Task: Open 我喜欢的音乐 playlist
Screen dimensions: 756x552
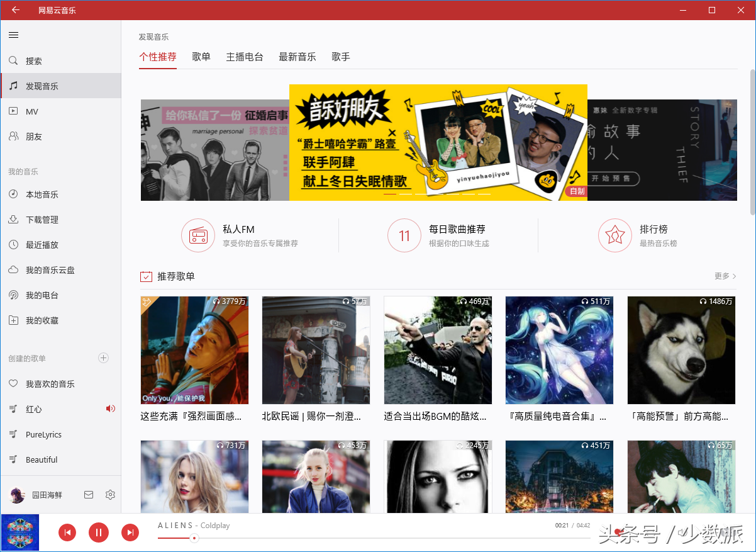Action: pyautogui.click(x=60, y=384)
